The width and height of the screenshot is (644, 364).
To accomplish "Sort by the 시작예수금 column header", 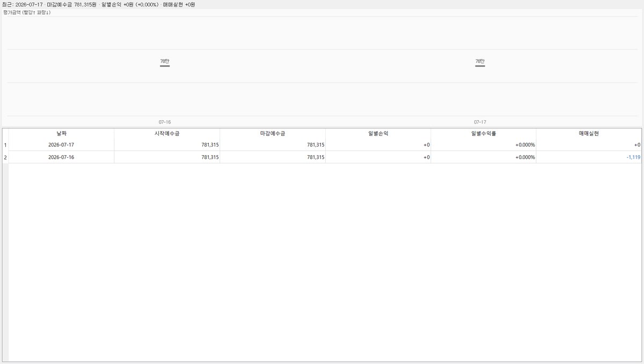I will 167,133.
